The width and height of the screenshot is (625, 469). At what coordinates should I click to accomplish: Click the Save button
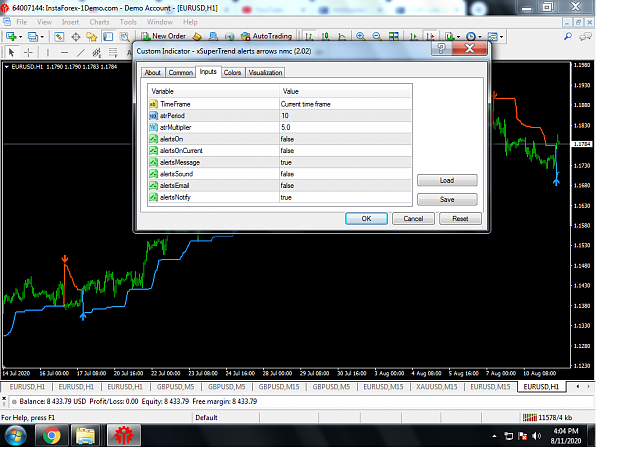pos(447,200)
